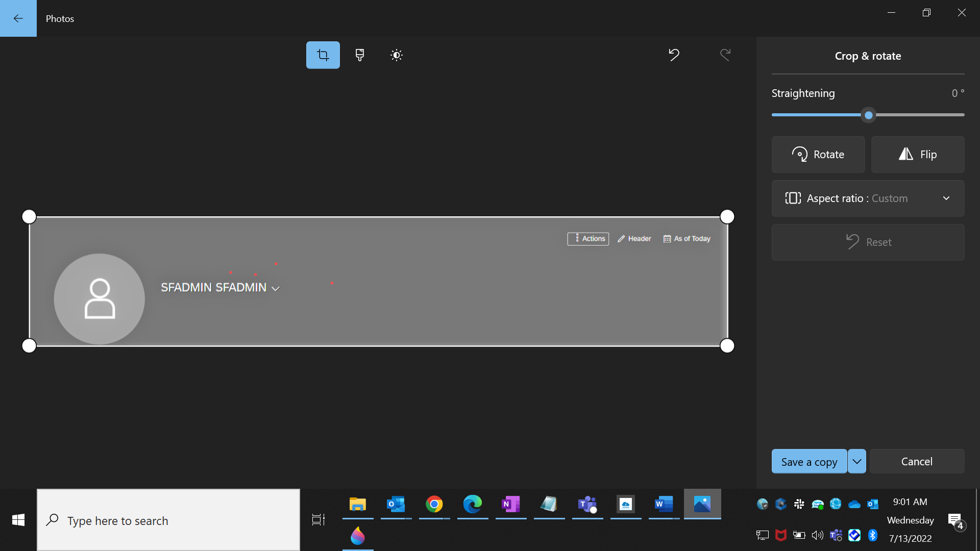This screenshot has width=980, height=551.
Task: Undo the last edit
Action: 674,55
